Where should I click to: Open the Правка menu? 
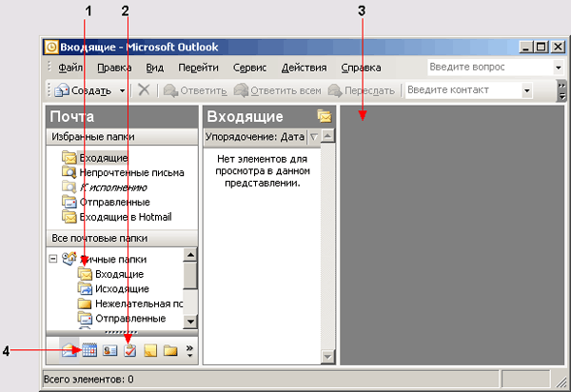click(x=114, y=68)
